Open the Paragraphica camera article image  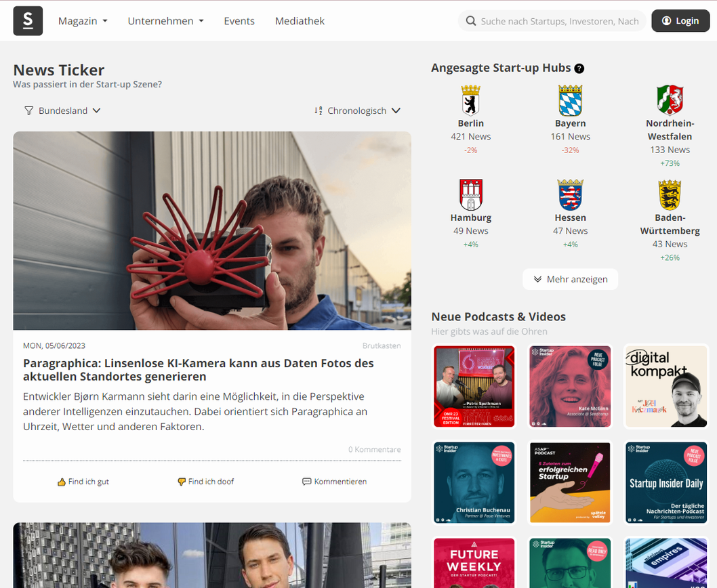pos(212,231)
